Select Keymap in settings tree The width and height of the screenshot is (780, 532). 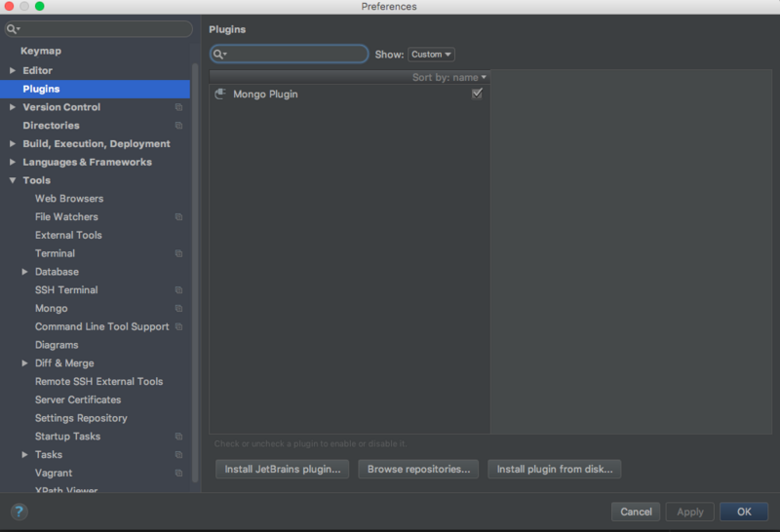pos(41,51)
